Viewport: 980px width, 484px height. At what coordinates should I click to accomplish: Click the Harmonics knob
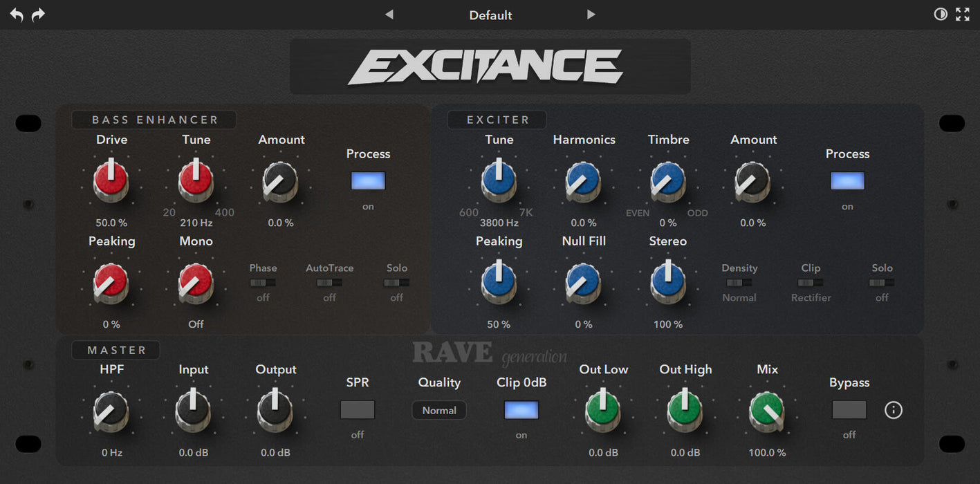pyautogui.click(x=584, y=181)
